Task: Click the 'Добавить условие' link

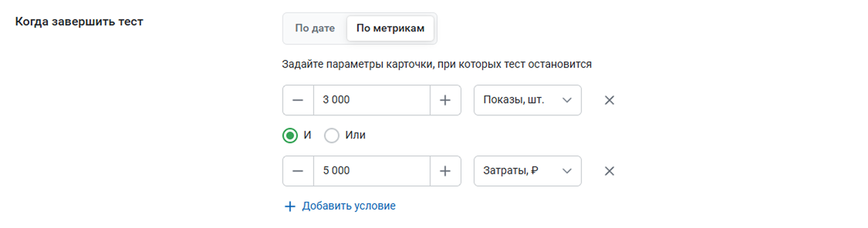Action: [x=349, y=206]
